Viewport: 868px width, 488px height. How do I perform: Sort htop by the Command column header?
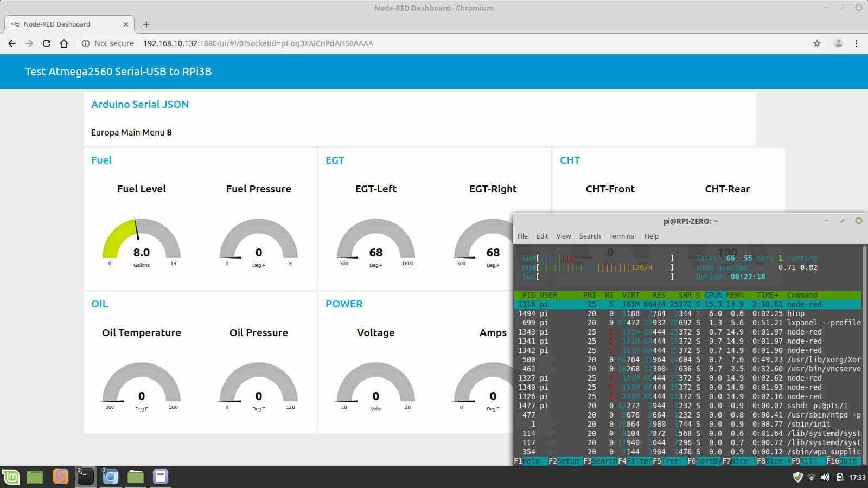(802, 295)
